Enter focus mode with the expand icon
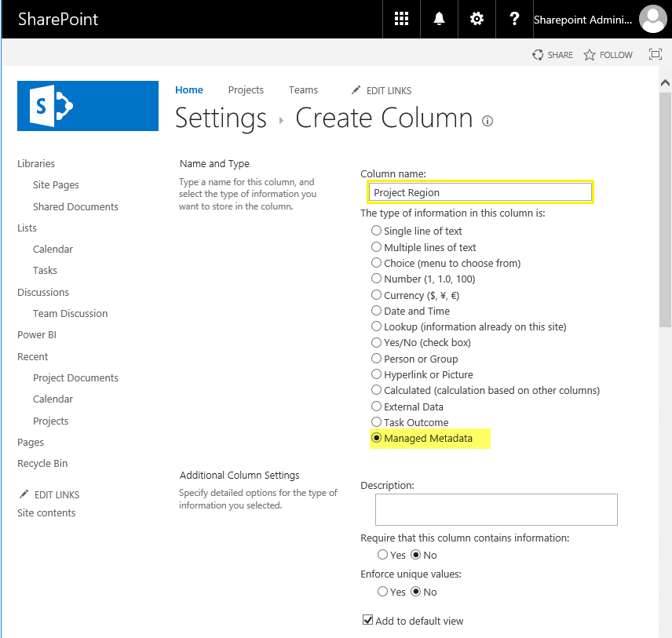Image resolution: width=672 pixels, height=638 pixels. coord(656,54)
